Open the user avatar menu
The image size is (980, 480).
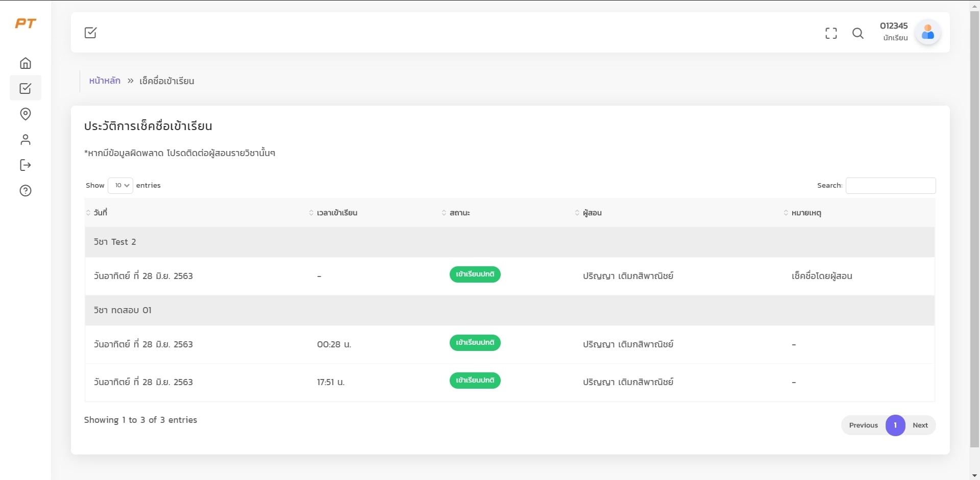tap(928, 33)
